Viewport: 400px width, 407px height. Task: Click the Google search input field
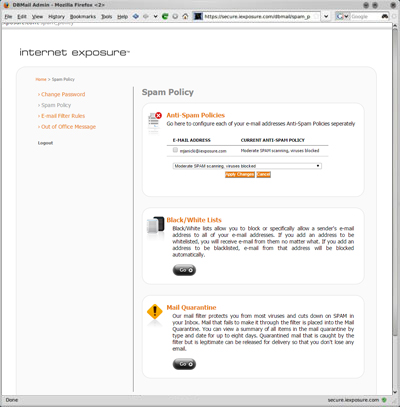pyautogui.click(x=365, y=16)
